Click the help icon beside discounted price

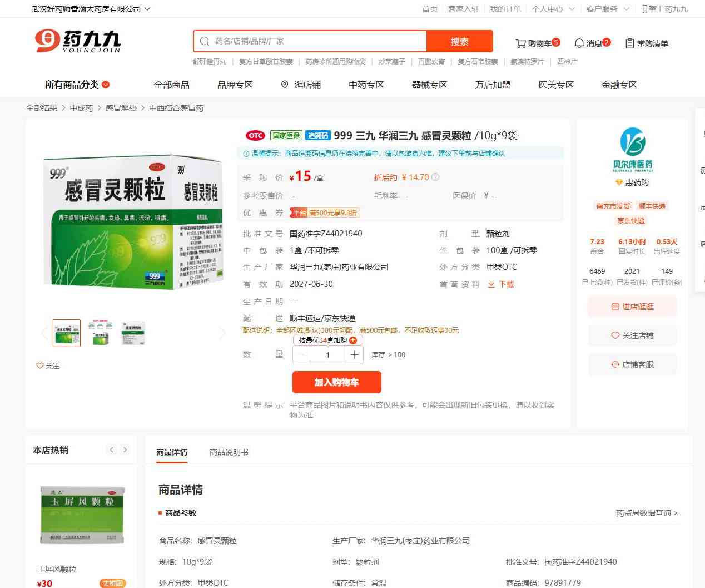pyautogui.click(x=435, y=177)
